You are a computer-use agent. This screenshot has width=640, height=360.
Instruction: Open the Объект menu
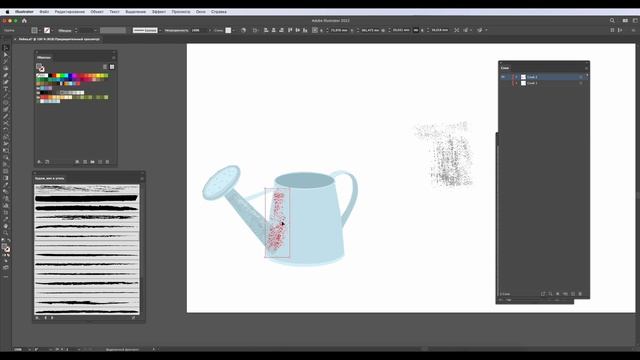(97, 12)
